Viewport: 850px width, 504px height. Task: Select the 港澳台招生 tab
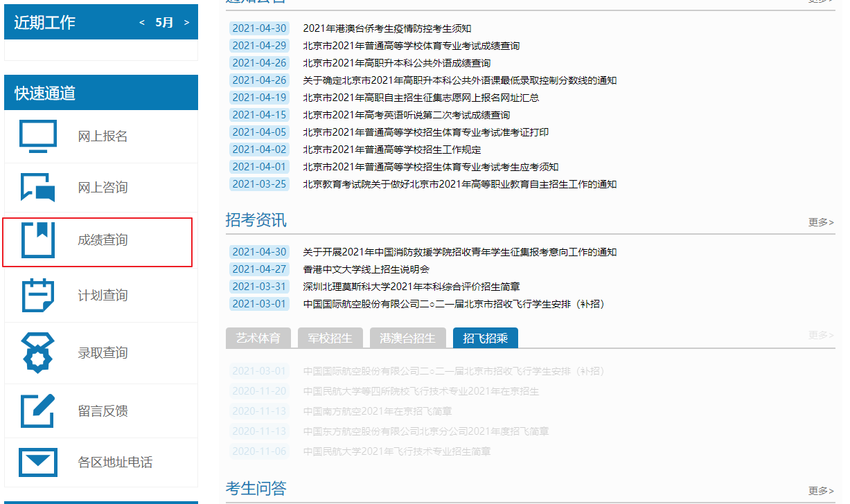point(407,339)
